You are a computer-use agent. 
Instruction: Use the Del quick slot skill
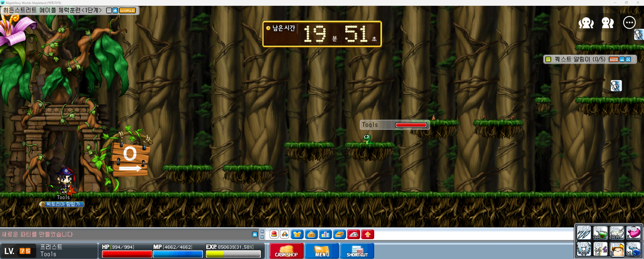[600, 249]
